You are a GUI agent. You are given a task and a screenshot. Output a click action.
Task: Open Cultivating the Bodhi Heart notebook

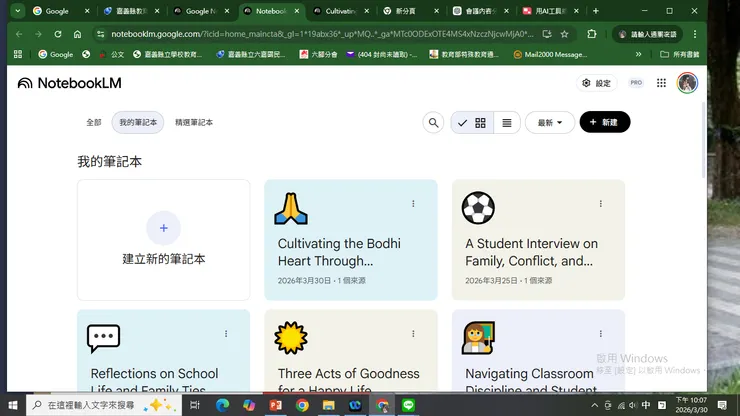click(x=351, y=240)
